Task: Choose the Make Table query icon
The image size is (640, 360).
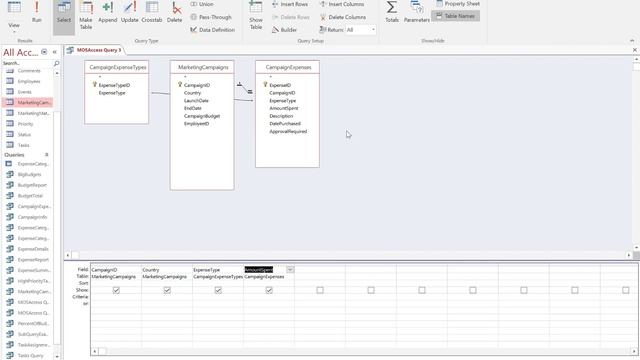Action: (x=86, y=16)
